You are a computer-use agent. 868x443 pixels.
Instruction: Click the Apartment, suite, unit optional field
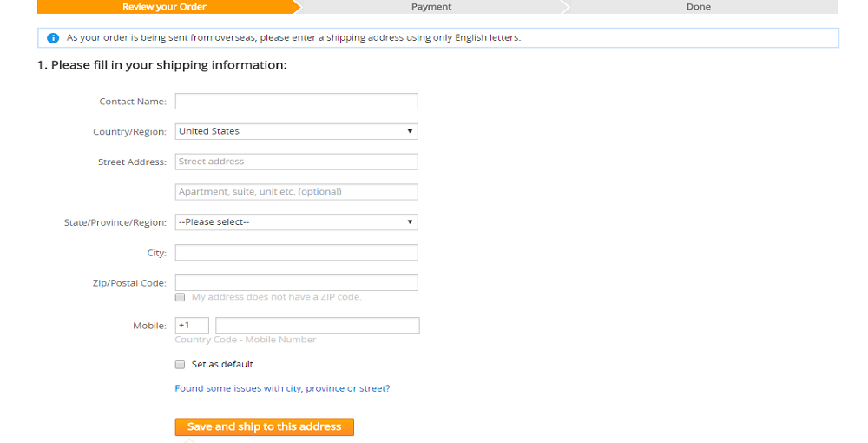tap(296, 192)
